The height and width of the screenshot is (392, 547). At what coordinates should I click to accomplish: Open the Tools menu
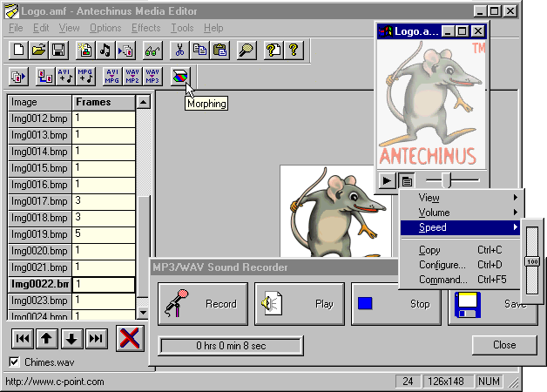[x=182, y=28]
